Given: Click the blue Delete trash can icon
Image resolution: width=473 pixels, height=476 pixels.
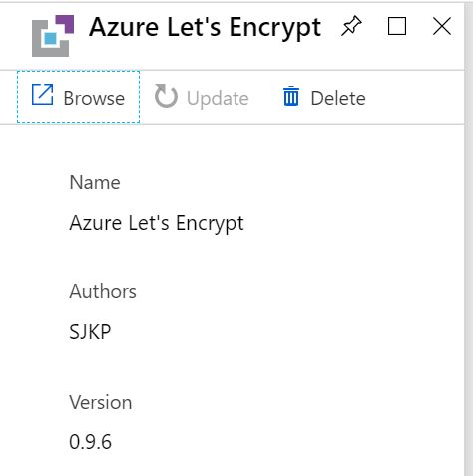Looking at the screenshot, I should pyautogui.click(x=291, y=96).
